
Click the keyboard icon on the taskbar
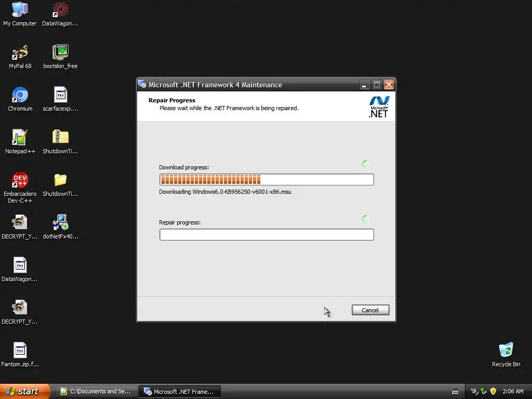[x=455, y=392]
